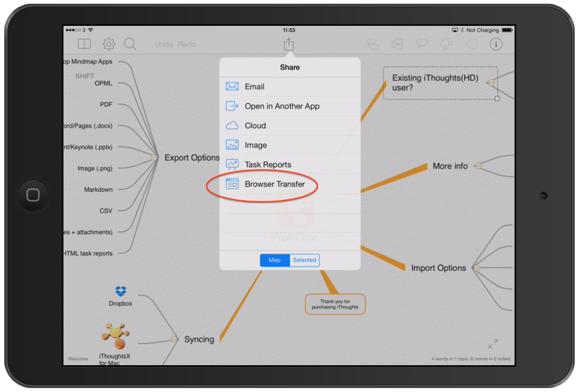Tap the info circle icon

coord(496,44)
